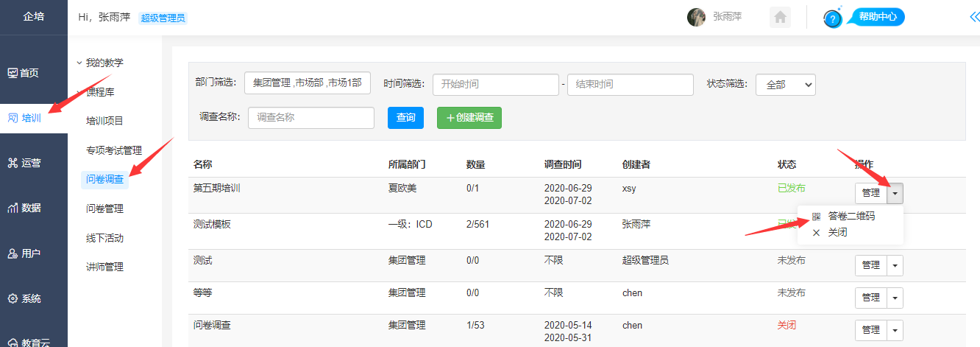980x347 pixels.
Task: Click the 开始时间 date field
Action: pos(495,85)
